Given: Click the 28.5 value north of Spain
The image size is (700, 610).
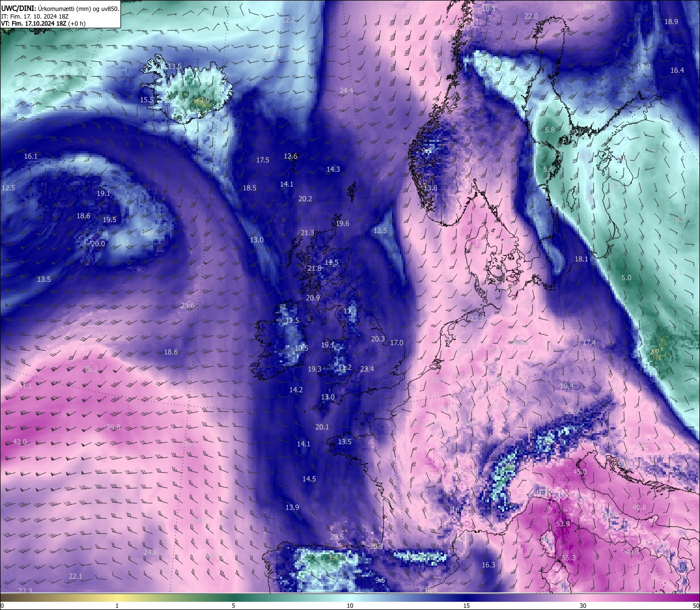Looking at the screenshot, I should (337, 537).
